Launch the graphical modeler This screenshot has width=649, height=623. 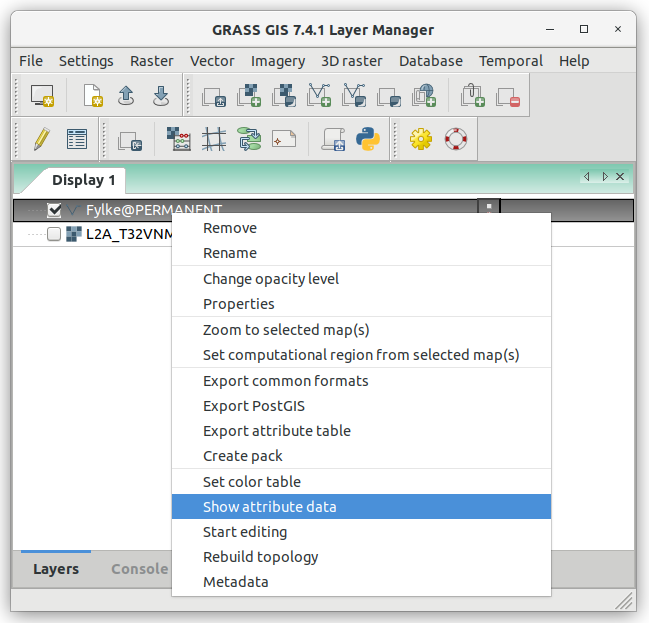[x=249, y=139]
